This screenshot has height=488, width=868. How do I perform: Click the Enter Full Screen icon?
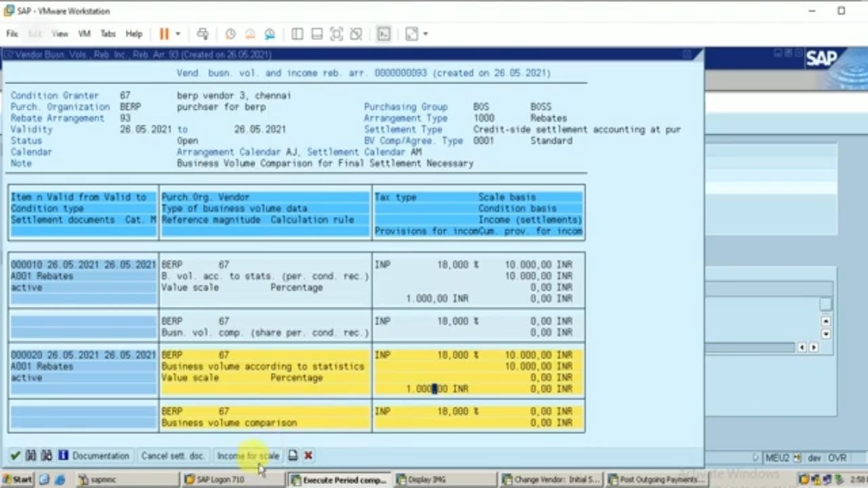pos(336,34)
